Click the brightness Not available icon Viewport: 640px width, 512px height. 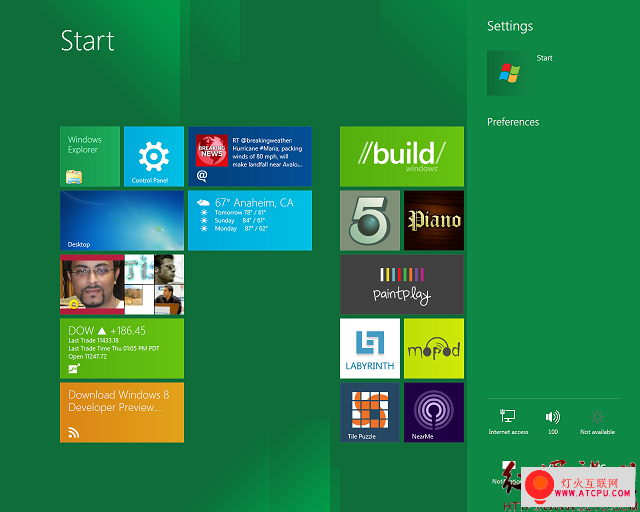coord(598,422)
